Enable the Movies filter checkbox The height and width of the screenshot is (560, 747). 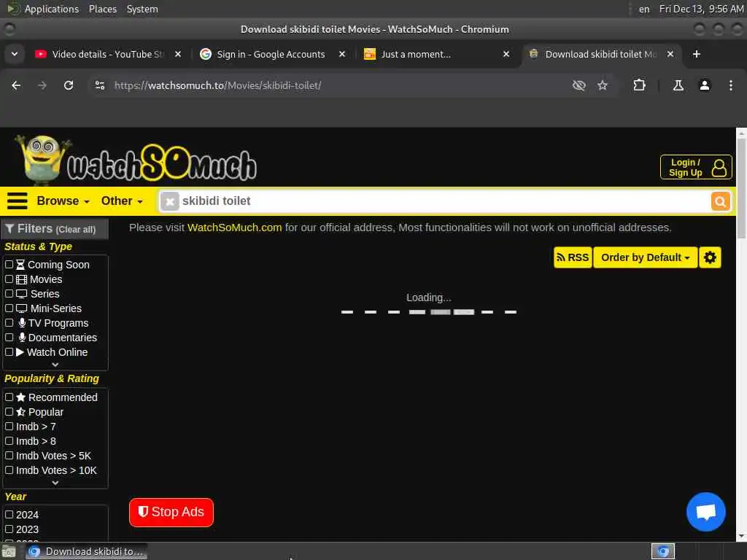tap(9, 279)
